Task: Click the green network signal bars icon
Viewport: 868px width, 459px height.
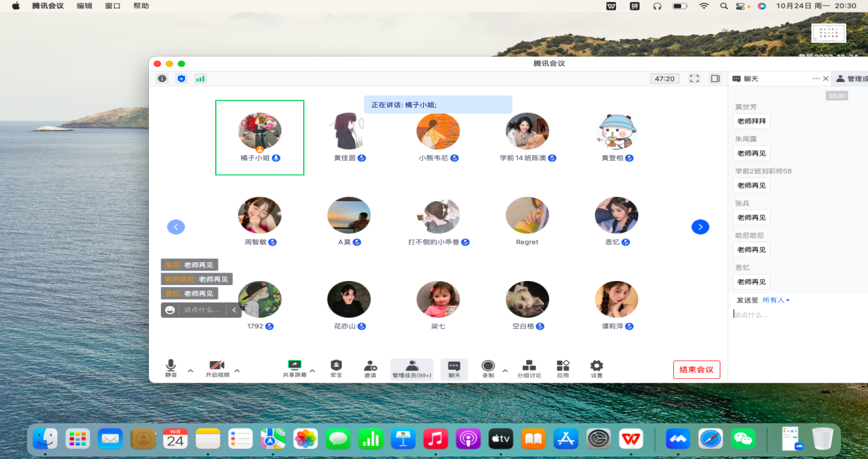Action: click(x=200, y=79)
